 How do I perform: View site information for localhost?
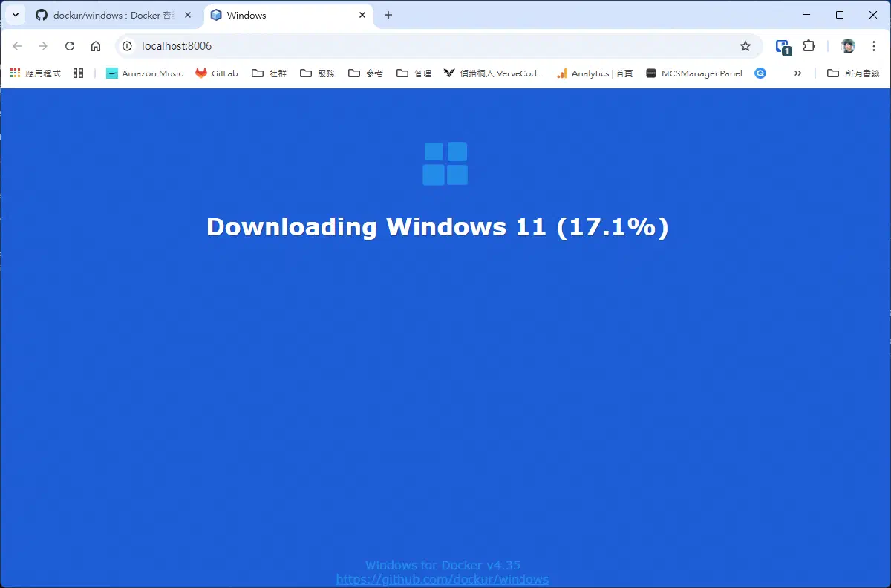pos(127,46)
